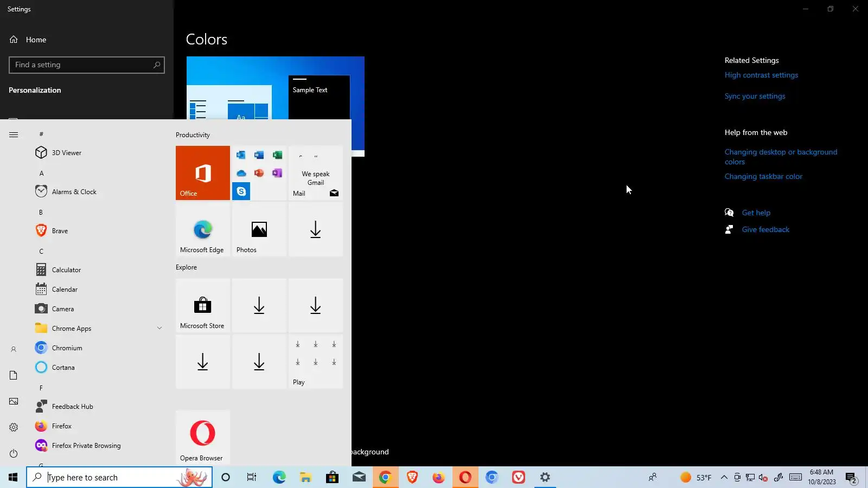Open Firefox Private Browsing
Viewport: 868px width, 488px height.
coord(98,446)
